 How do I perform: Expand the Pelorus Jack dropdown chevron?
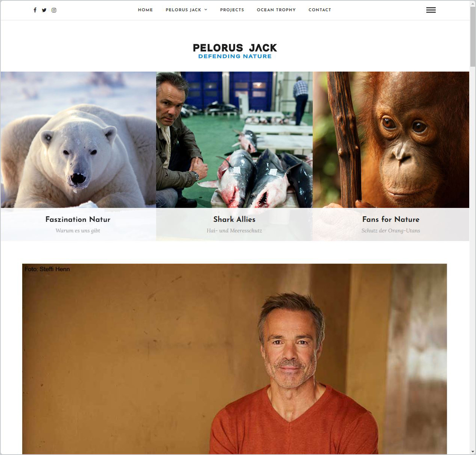coord(206,10)
